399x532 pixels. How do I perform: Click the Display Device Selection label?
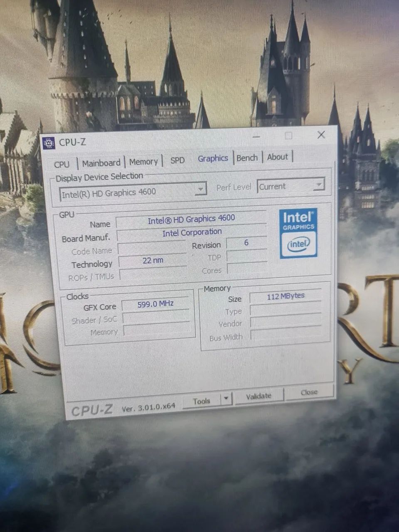pos(99,177)
